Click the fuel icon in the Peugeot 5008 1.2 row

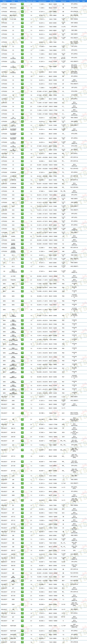pos(22,600)
